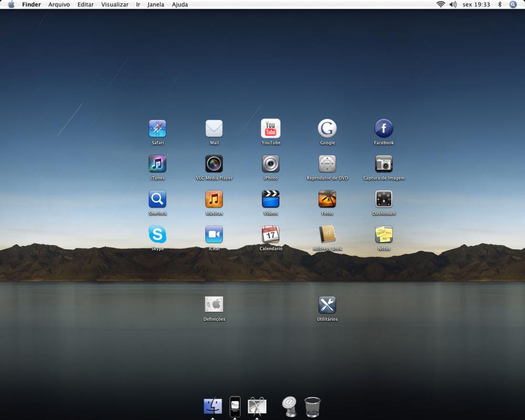525x420 pixels.
Task: Click the Bluetooth status icon
Action: point(500,4)
